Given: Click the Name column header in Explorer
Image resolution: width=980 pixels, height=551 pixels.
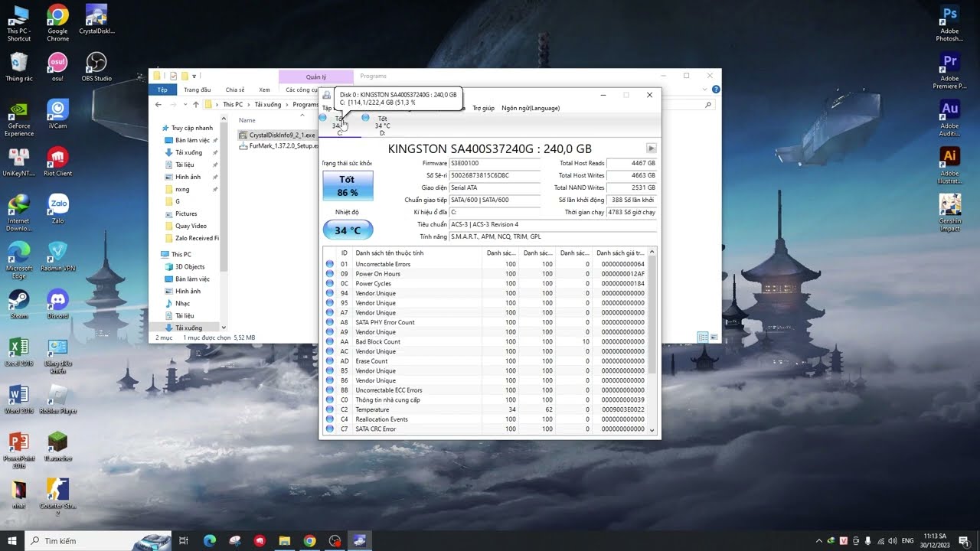Looking at the screenshot, I should coord(247,120).
